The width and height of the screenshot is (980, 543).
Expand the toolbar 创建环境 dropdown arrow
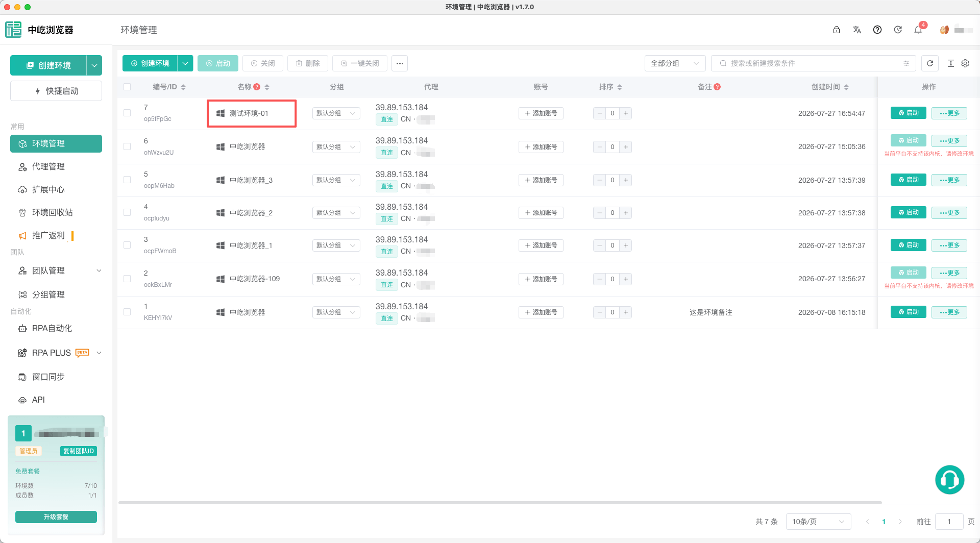185,63
